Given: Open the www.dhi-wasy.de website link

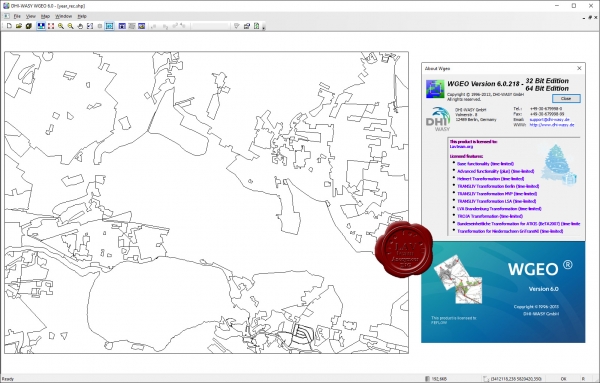Looking at the screenshot, I should point(552,124).
